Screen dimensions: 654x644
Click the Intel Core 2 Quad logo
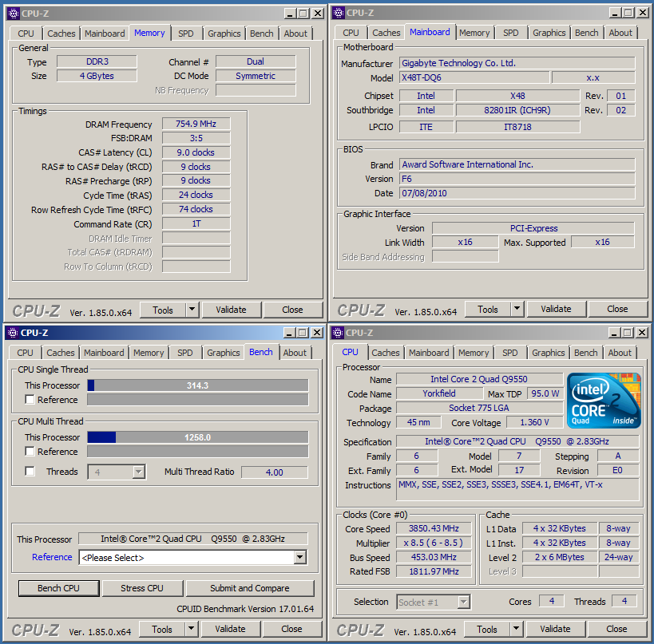(x=604, y=400)
